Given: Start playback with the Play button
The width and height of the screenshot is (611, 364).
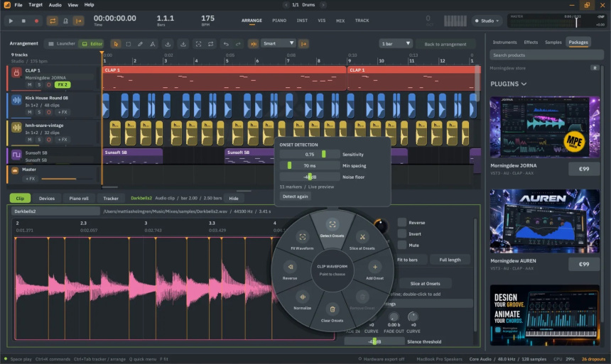Looking at the screenshot, I should click(11, 21).
